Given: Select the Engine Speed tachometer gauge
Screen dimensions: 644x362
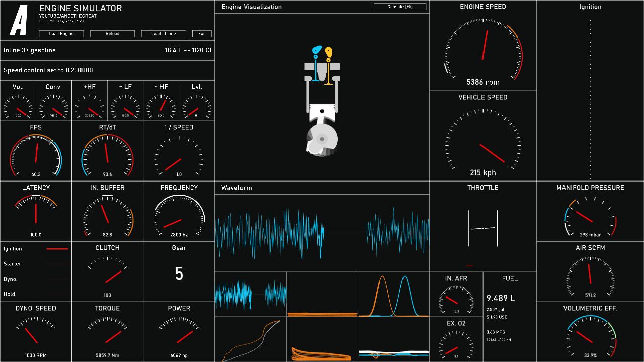Looking at the screenshot, I should (483, 50).
